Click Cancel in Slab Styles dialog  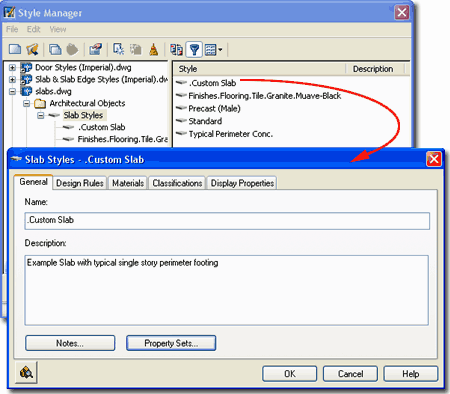click(x=350, y=374)
